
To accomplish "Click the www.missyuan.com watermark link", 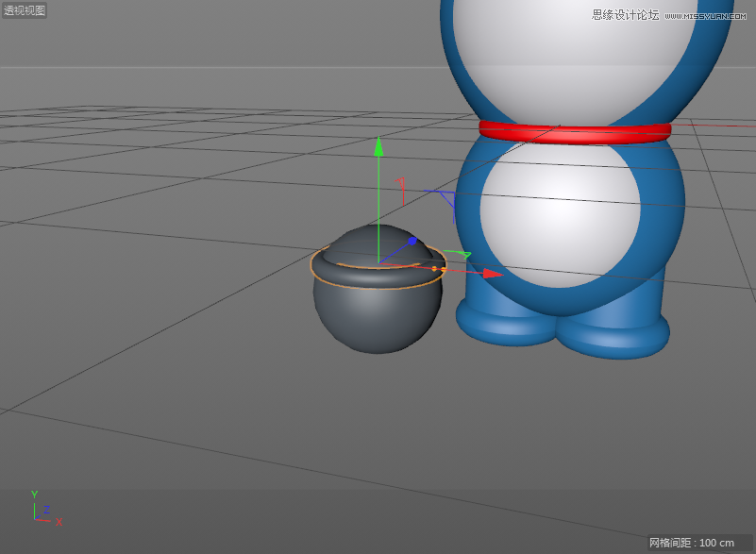I will (704, 15).
